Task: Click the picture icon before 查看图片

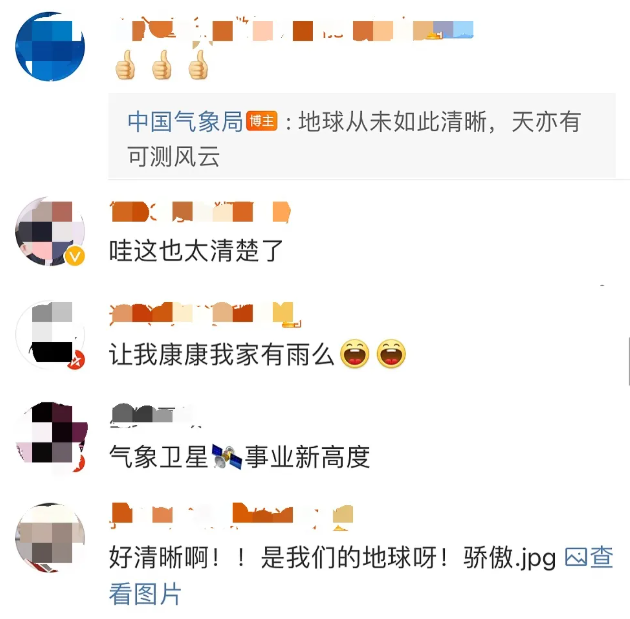Action: tap(576, 558)
